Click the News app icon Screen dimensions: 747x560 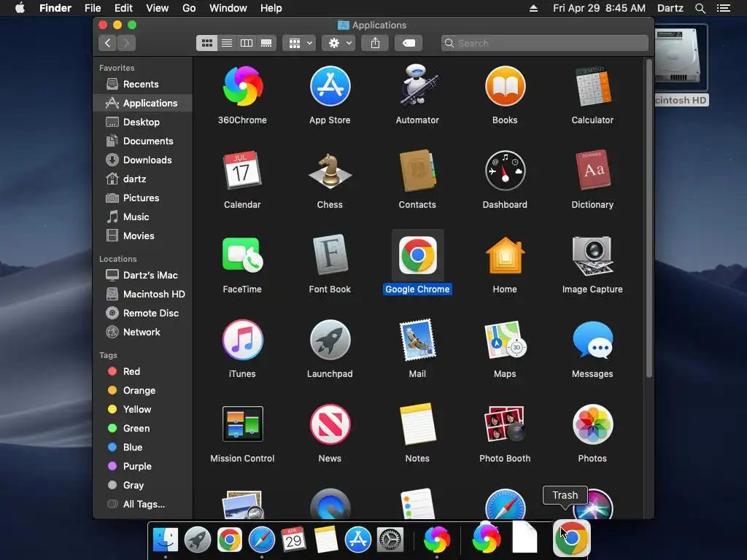pos(330,424)
